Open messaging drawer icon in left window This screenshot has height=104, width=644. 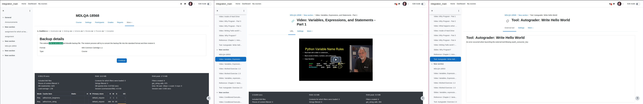185,4
